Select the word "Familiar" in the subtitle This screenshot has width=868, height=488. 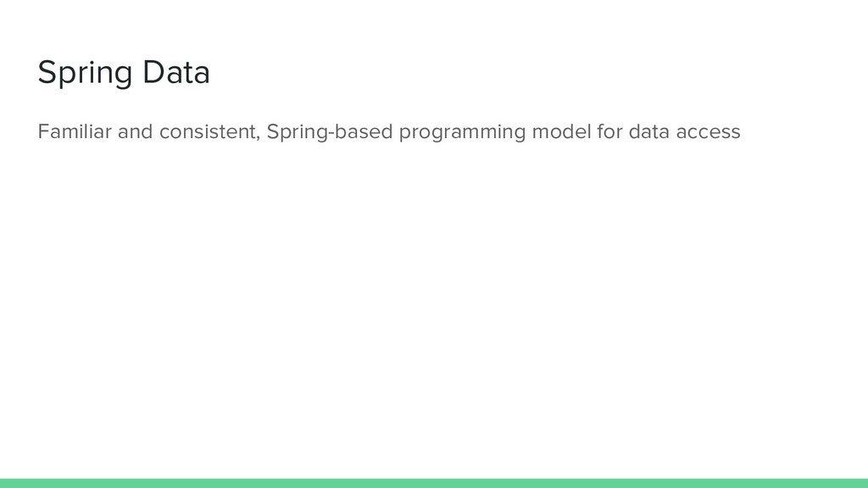[75, 131]
